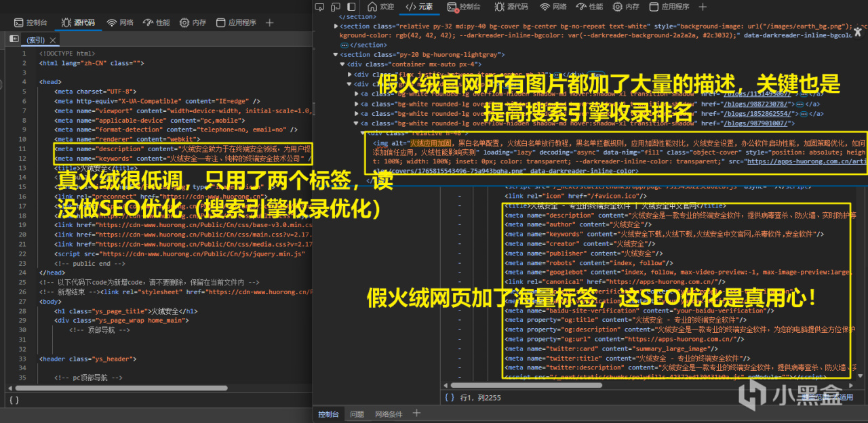Viewport: 868px width, 423px height.
Task: Collapse the container mx-auto px-4 div
Action: pyautogui.click(x=342, y=64)
